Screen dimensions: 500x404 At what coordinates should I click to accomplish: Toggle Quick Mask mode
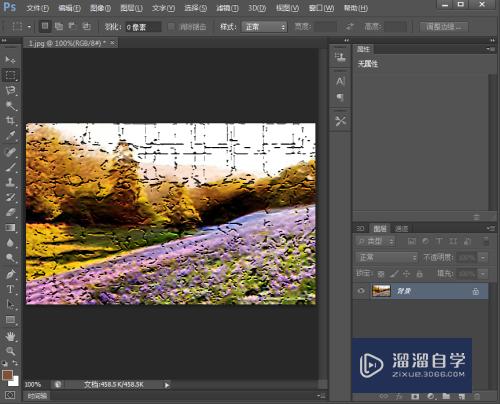[10, 395]
